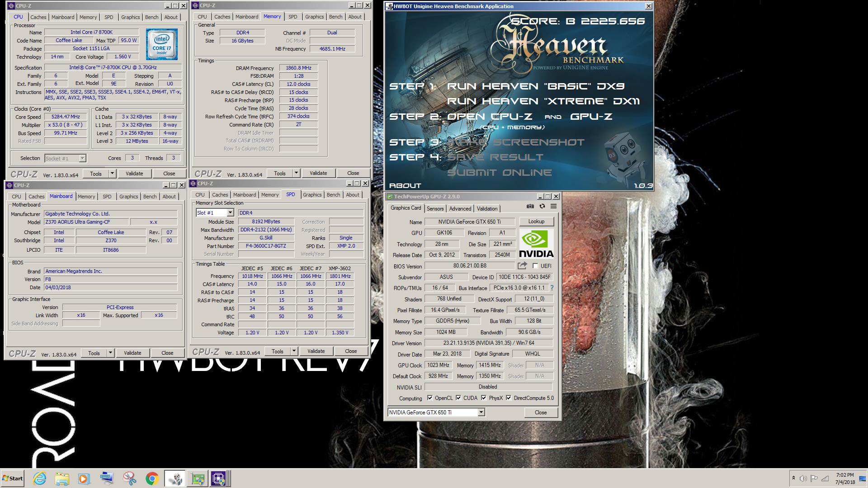Viewport: 868px width, 488px height.
Task: Click GPU-Z link in Heaven step 2
Action: tap(591, 117)
